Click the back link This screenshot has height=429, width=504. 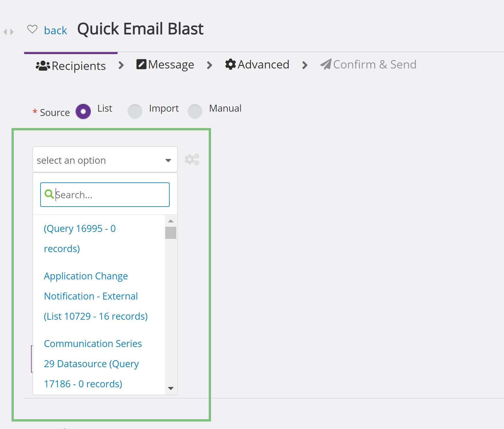click(x=55, y=30)
